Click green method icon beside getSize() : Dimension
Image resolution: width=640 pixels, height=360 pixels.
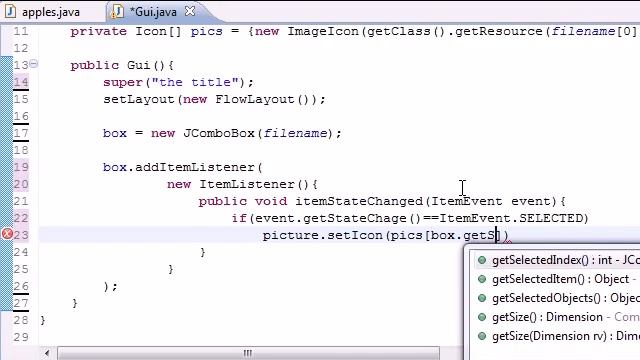click(x=482, y=317)
